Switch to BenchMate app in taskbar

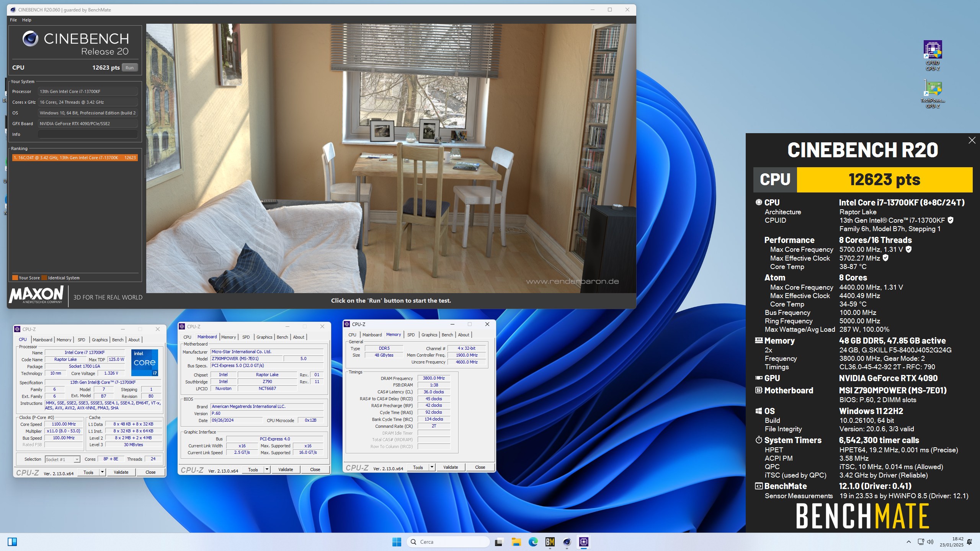pos(550,542)
